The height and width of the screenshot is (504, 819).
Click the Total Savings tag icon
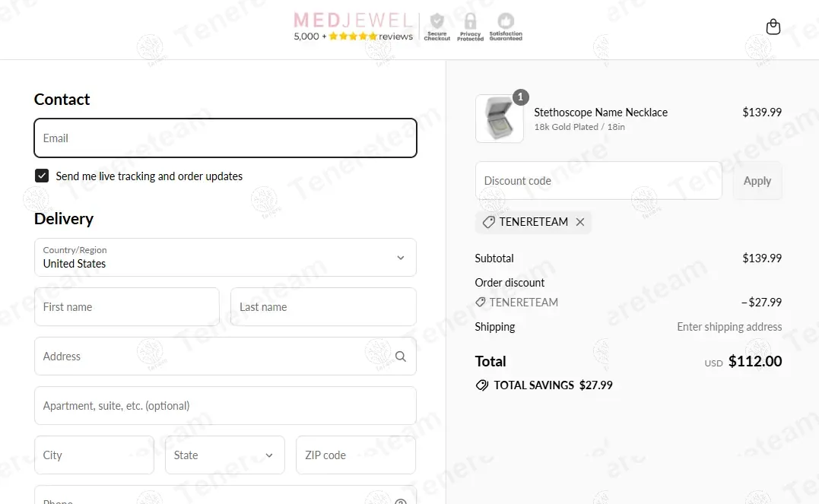pyautogui.click(x=481, y=385)
